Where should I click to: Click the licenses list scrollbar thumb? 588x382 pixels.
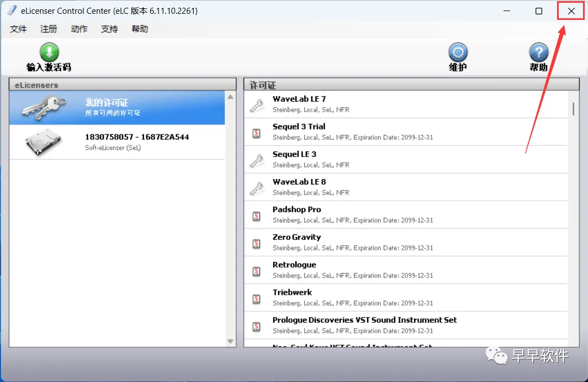pyautogui.click(x=573, y=108)
